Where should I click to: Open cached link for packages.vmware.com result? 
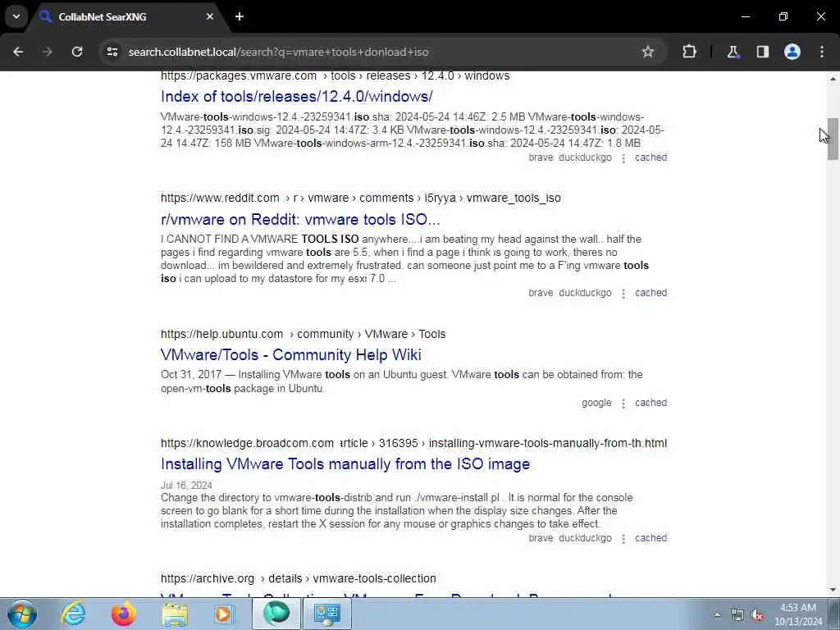[651, 157]
